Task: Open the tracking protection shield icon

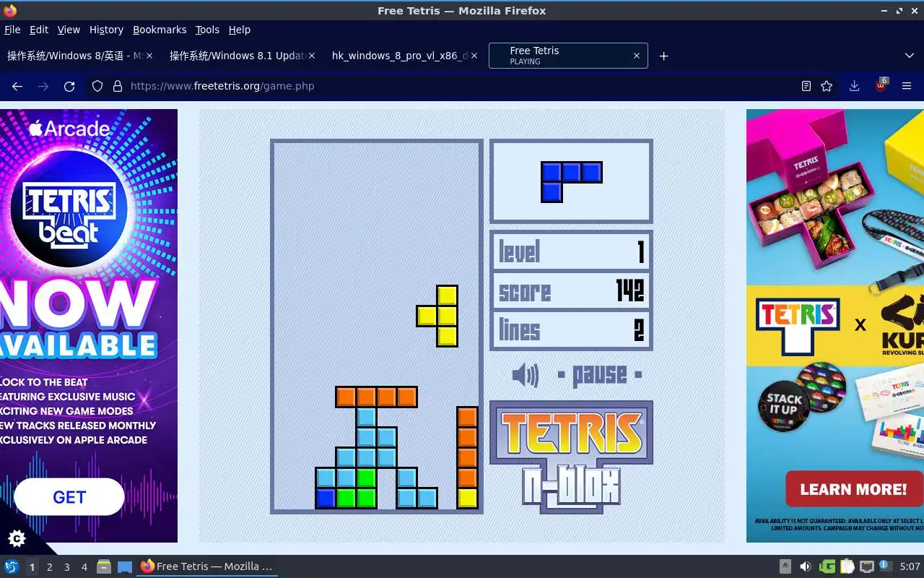Action: 97,86
